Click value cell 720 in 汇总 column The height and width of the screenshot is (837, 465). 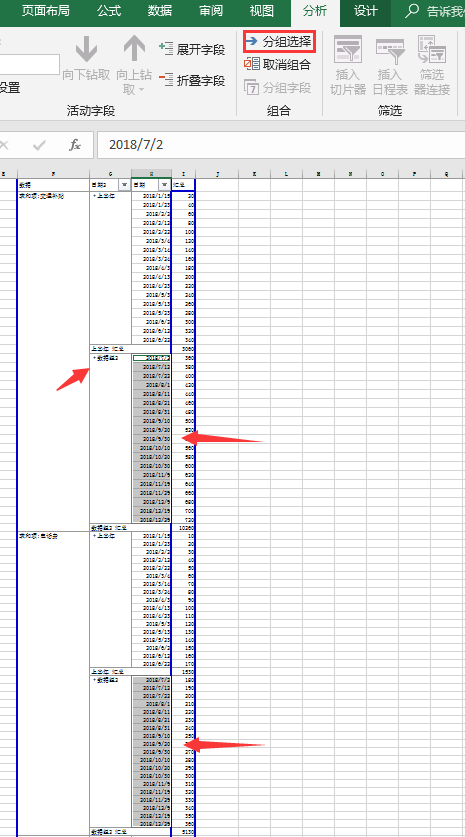(x=184, y=519)
